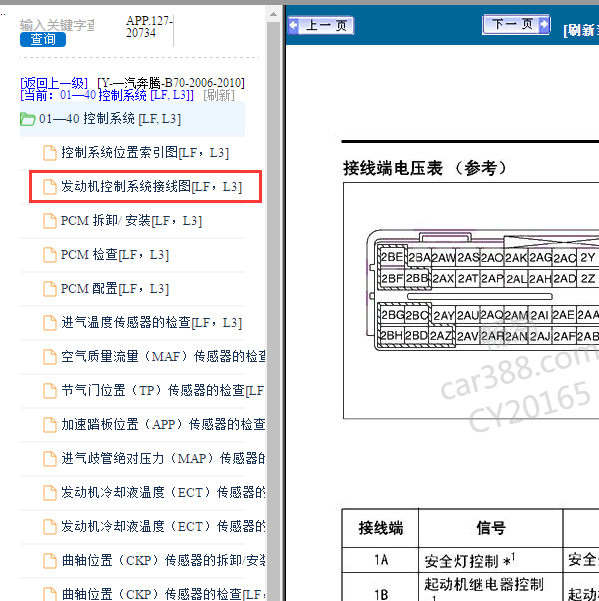This screenshot has height=601, width=599.
Task: Click the 刷新 link in blue header
Action: click(581, 30)
